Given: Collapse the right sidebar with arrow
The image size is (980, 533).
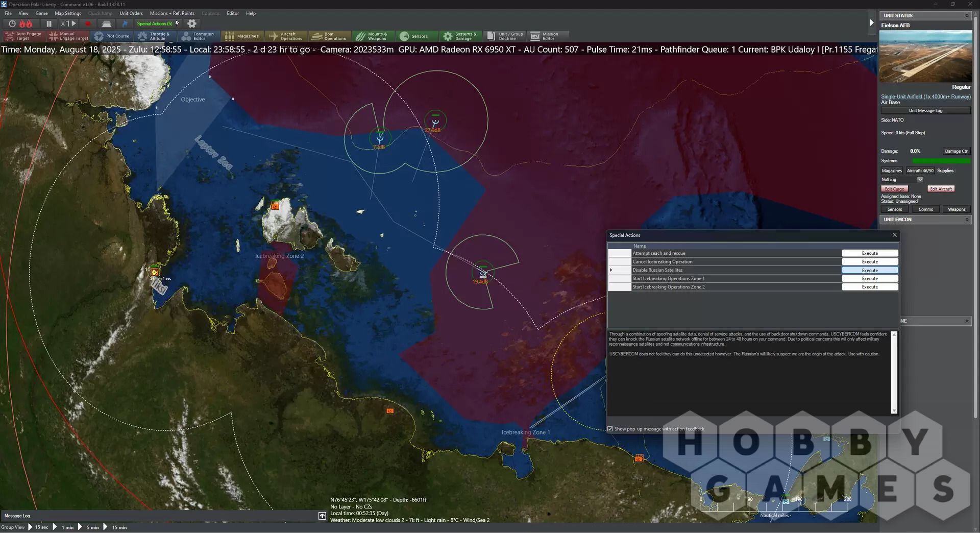Looking at the screenshot, I should click(x=871, y=22).
